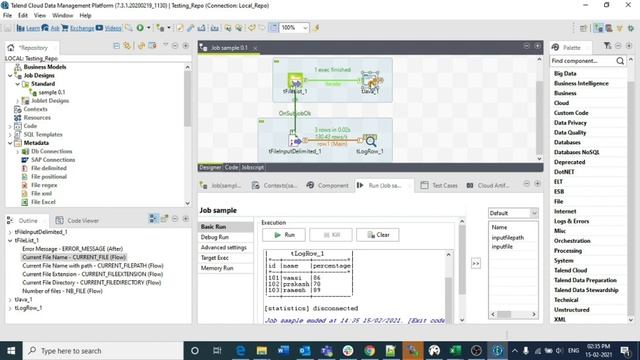Open the zoom 100% dropdown
The image size is (640, 360).
(305, 28)
